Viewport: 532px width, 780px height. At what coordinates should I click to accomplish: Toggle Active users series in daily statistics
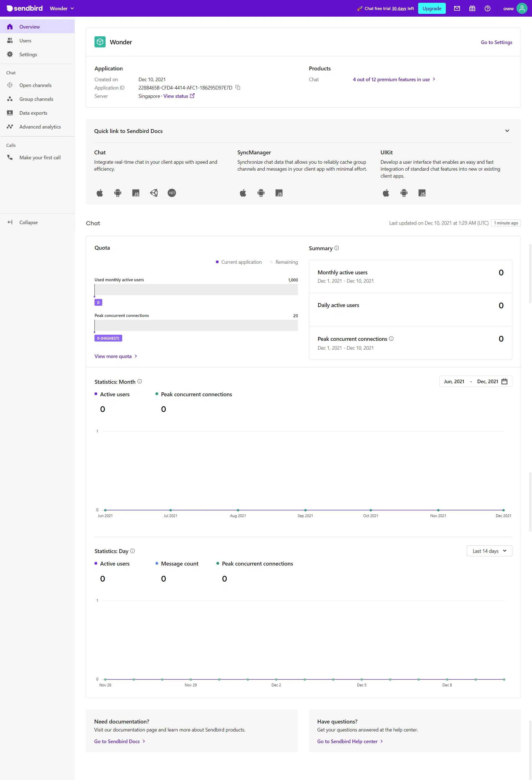click(112, 564)
